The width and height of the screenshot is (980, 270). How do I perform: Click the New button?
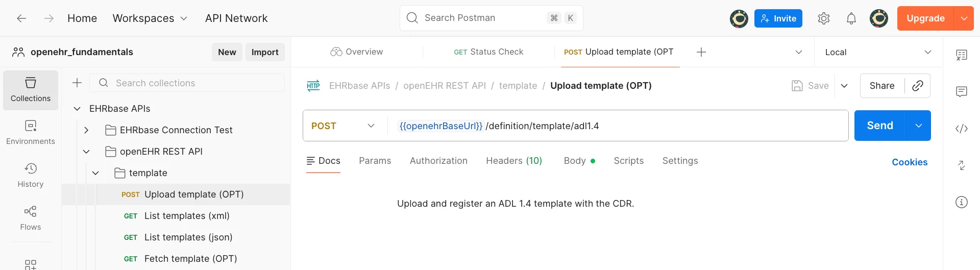227,52
